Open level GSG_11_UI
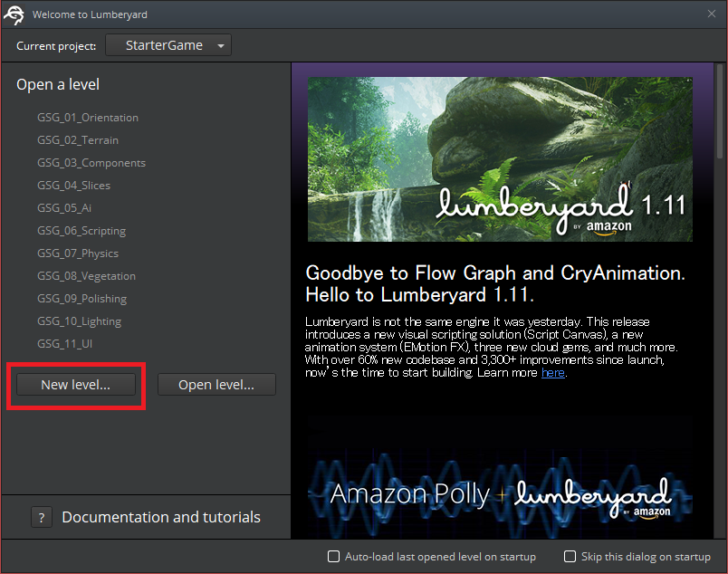This screenshot has height=574, width=728. (64, 344)
